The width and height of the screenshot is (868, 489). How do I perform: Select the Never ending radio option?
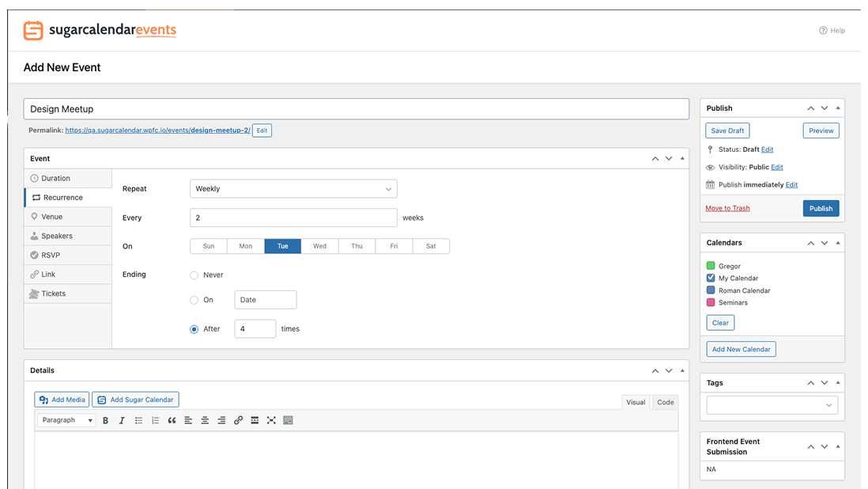pyautogui.click(x=194, y=275)
